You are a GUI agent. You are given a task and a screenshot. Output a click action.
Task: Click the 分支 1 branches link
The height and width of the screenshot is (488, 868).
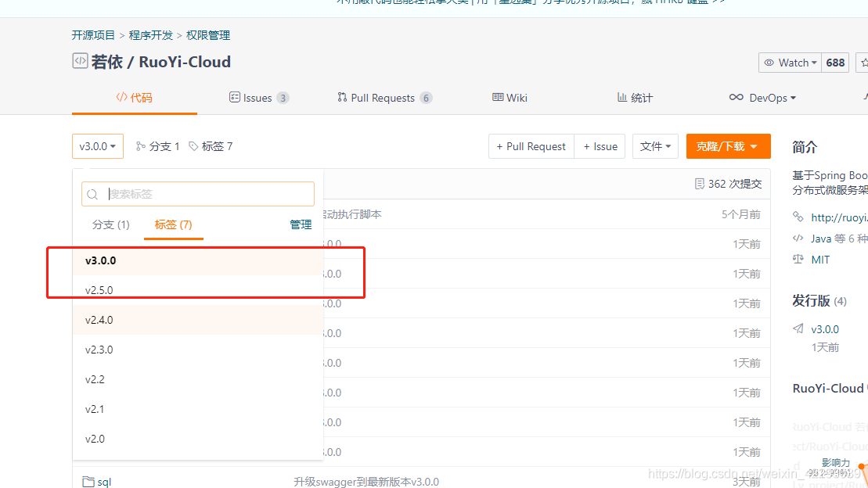(158, 146)
